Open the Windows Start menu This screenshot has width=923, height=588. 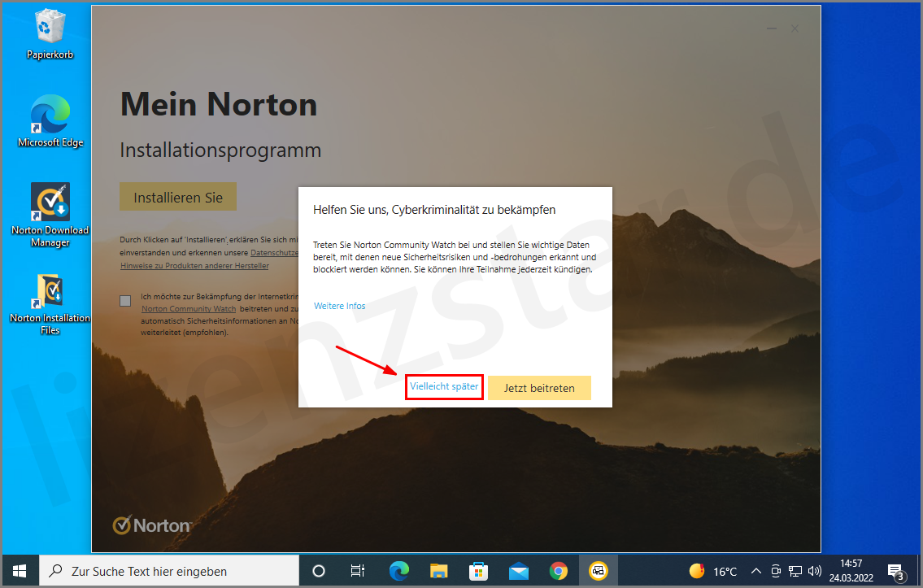20,571
